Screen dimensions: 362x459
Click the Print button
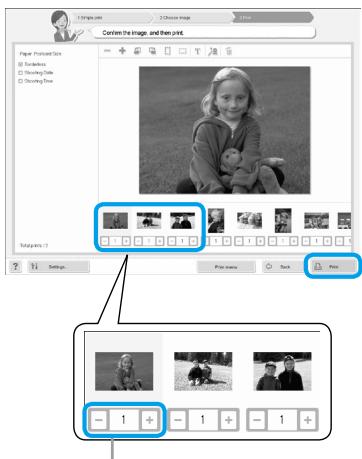(332, 267)
